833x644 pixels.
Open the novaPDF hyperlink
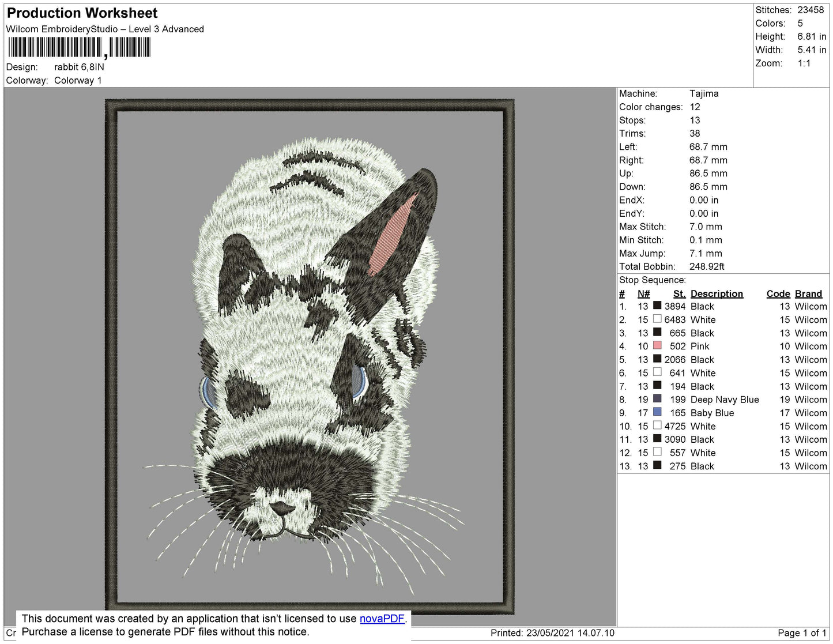pos(382,619)
